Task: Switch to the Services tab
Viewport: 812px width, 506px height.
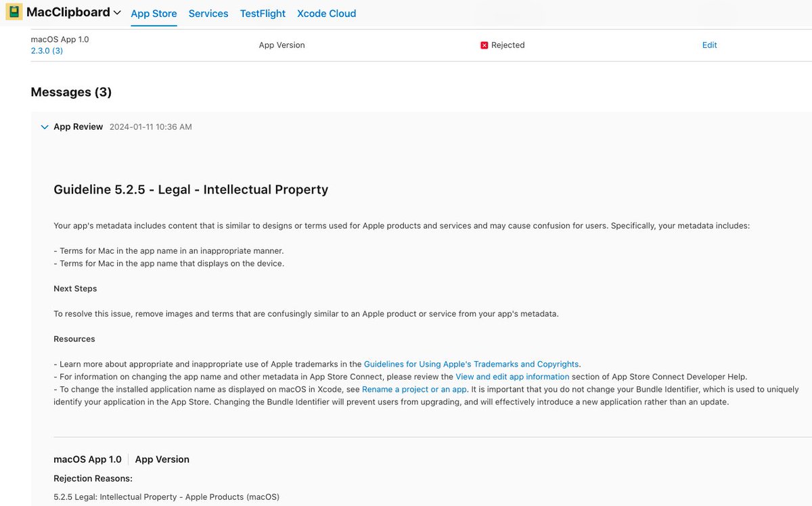Action: [208, 14]
